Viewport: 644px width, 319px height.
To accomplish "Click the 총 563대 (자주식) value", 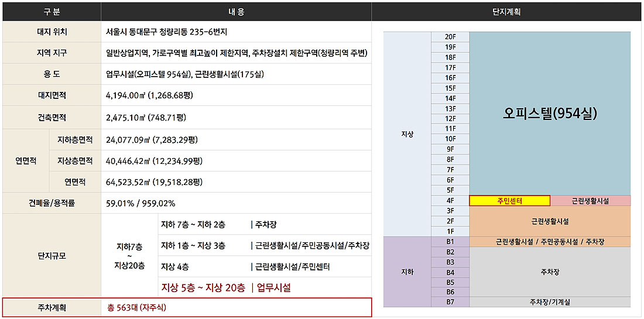I will click(137, 307).
